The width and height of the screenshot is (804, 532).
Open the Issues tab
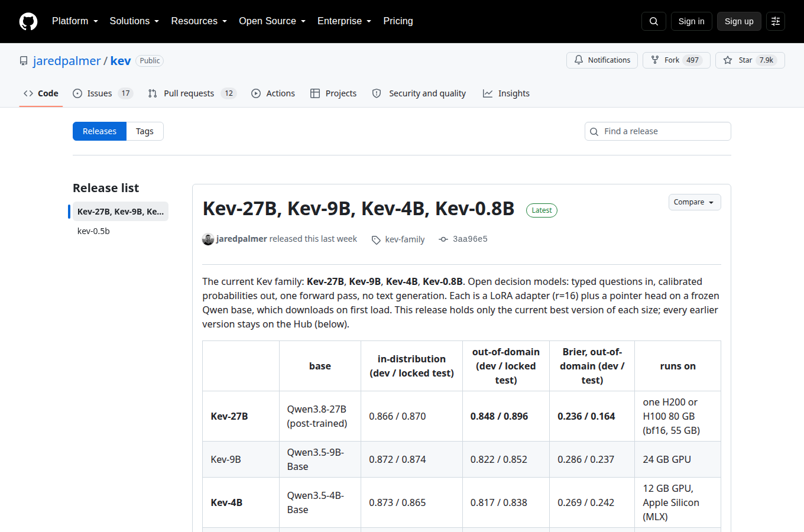103,93
